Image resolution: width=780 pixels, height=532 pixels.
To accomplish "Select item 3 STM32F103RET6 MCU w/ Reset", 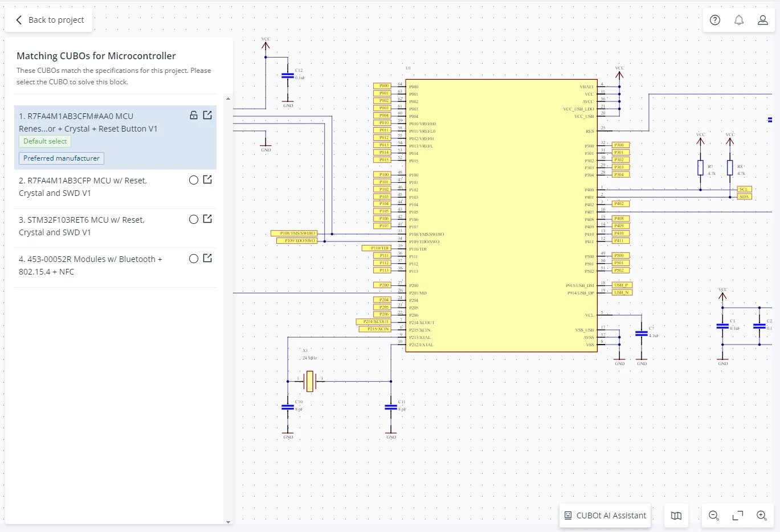I will 115,226.
